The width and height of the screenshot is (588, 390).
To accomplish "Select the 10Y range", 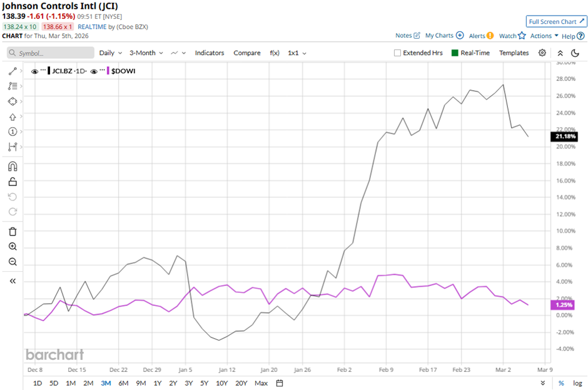I will (x=221, y=383).
